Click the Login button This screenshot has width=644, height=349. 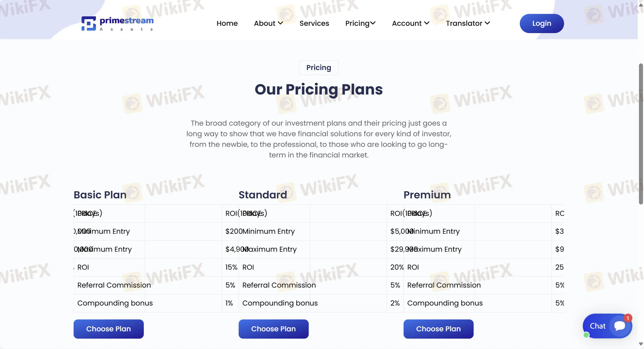(x=542, y=23)
